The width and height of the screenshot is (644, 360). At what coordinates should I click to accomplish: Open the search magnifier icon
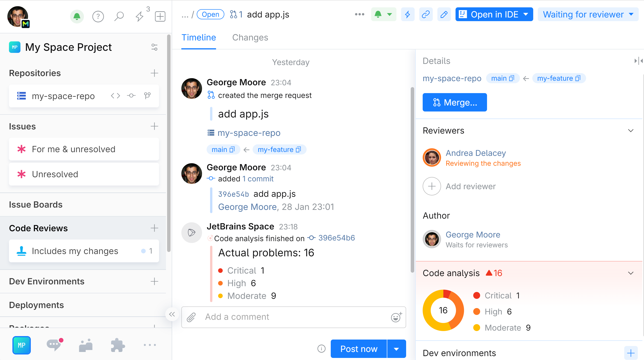pyautogui.click(x=119, y=17)
